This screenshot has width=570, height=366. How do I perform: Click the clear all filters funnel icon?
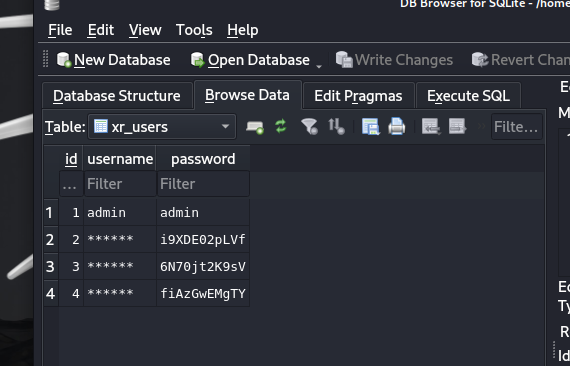click(310, 127)
